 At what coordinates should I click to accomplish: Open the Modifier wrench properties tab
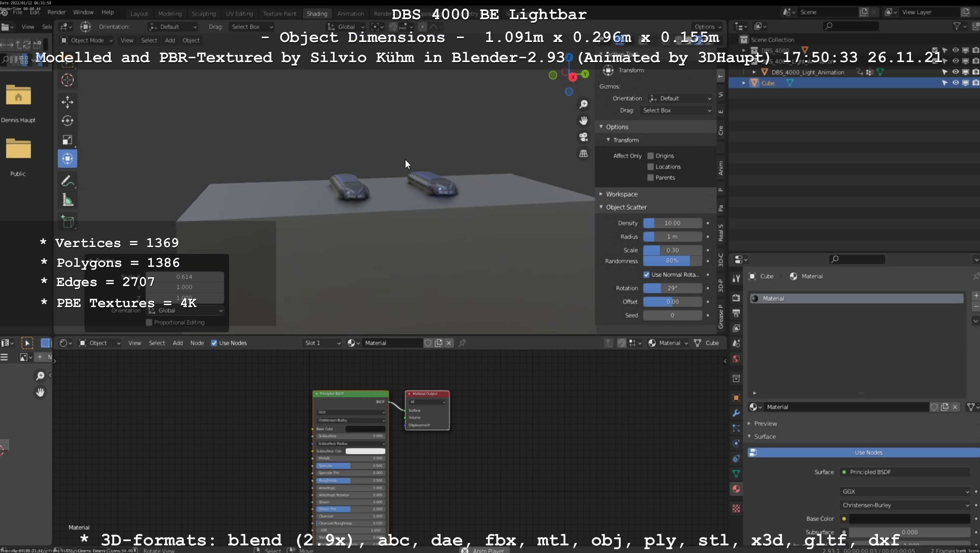pyautogui.click(x=736, y=413)
